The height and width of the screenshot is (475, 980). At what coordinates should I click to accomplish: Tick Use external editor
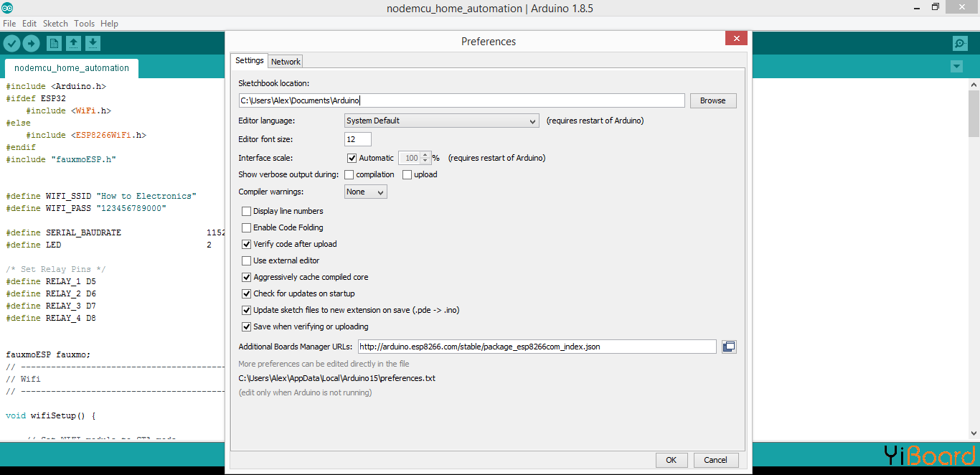[247, 260]
